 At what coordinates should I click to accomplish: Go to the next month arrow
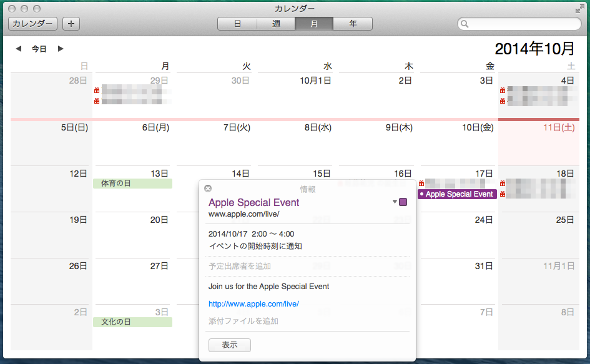[60, 49]
